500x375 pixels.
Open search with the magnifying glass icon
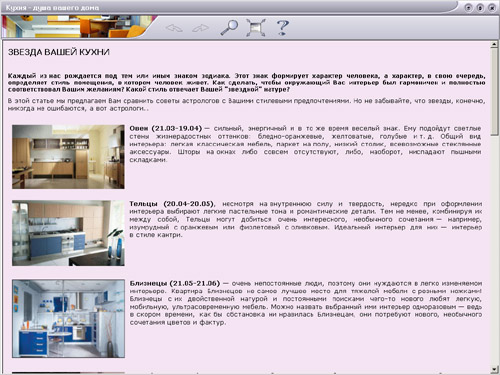[x=229, y=27]
